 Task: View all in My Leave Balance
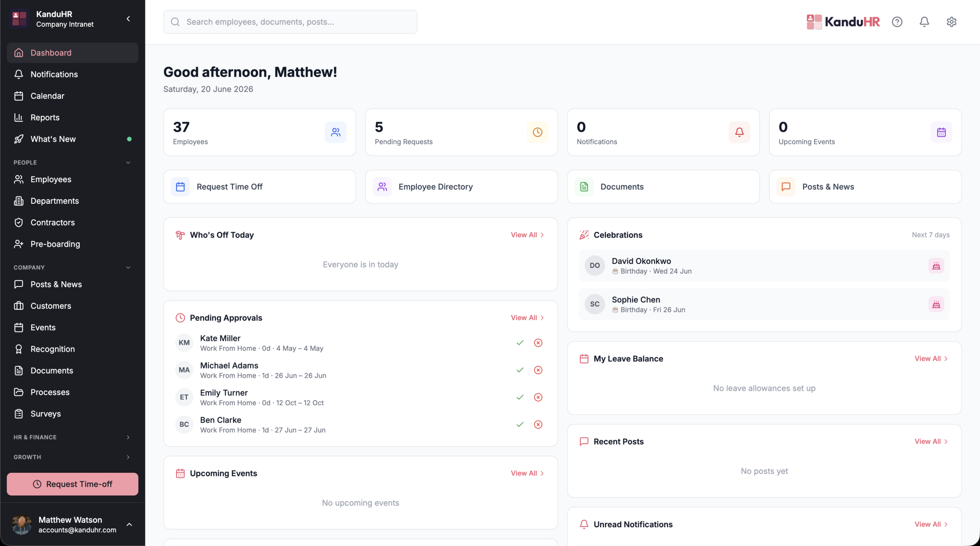pyautogui.click(x=931, y=359)
